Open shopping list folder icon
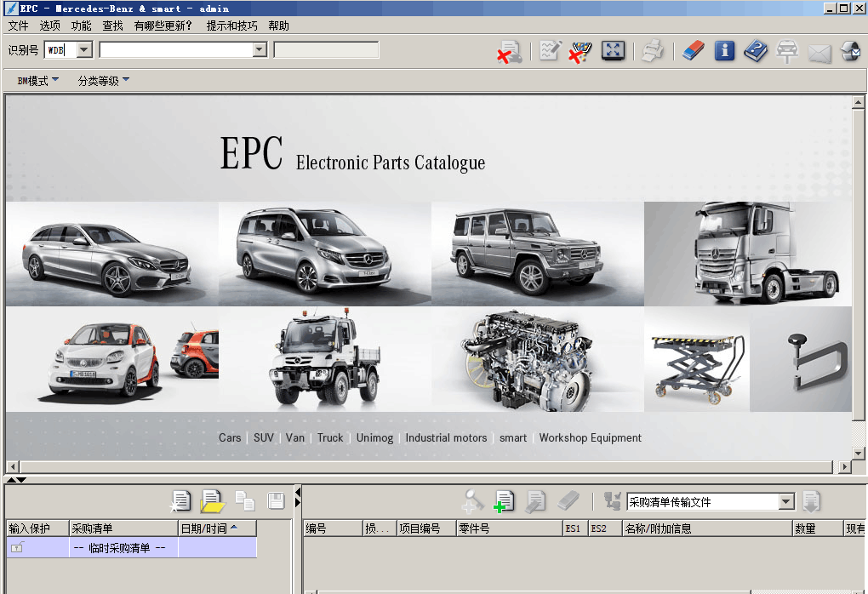This screenshot has width=868, height=594. click(213, 501)
